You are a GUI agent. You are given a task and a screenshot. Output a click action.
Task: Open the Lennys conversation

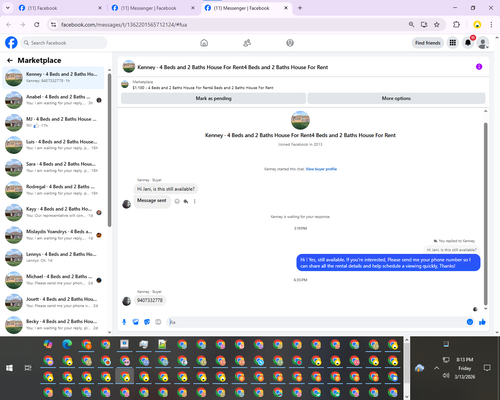point(53,257)
